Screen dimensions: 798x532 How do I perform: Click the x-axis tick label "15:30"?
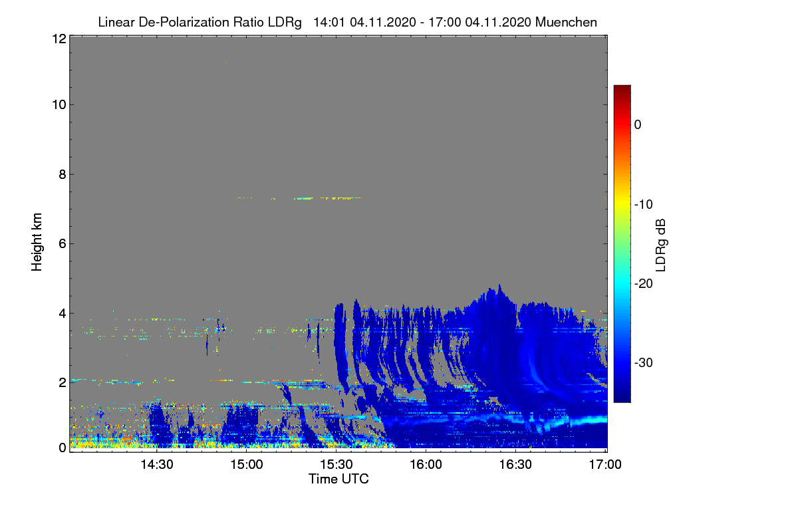pos(338,465)
